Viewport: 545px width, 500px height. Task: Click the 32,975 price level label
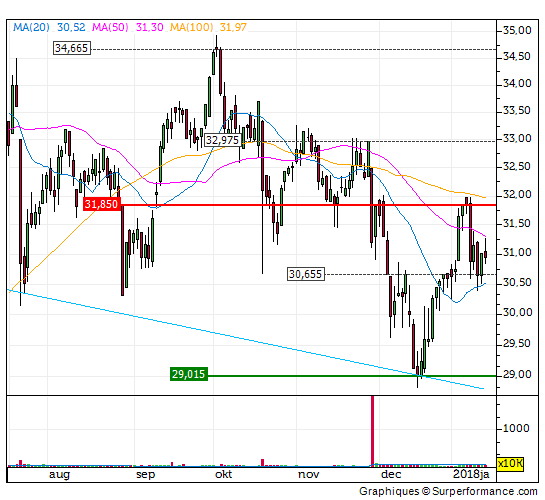click(222, 140)
